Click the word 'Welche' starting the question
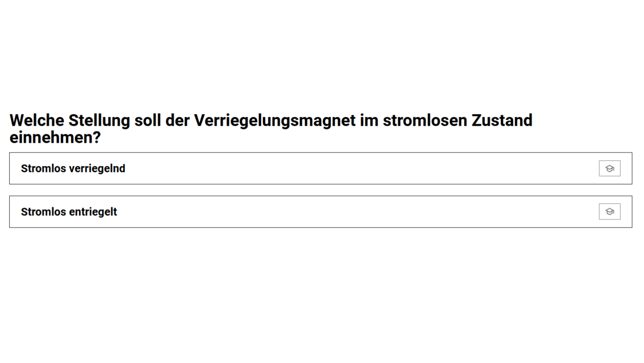This screenshot has height=363, width=644. tap(36, 121)
